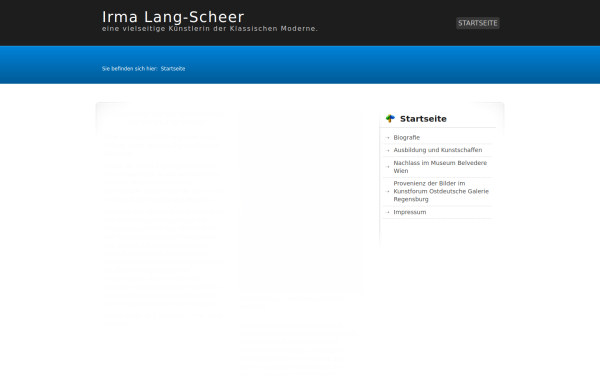Image resolution: width=600 pixels, height=375 pixels.
Task: Open the Impressum page
Action: point(409,212)
